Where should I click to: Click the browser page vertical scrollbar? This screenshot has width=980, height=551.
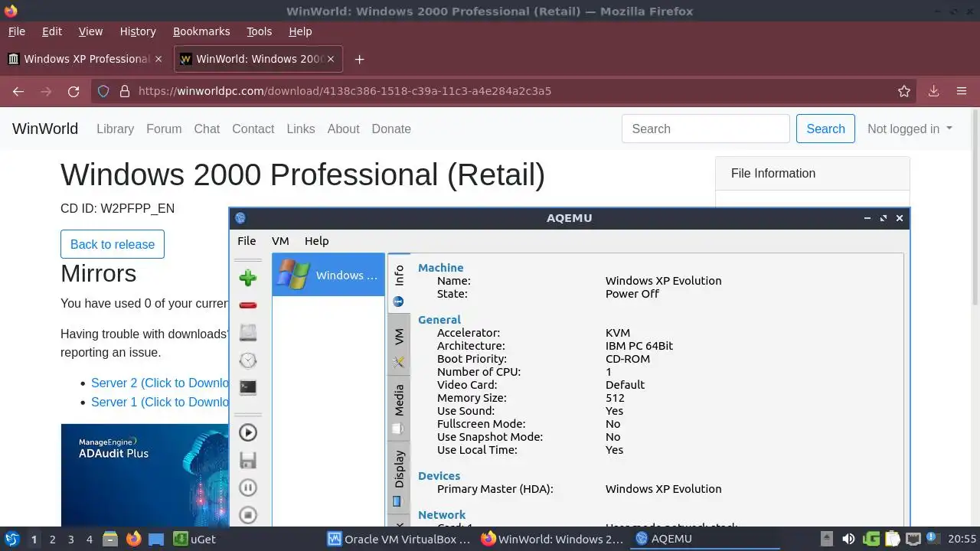click(x=975, y=207)
